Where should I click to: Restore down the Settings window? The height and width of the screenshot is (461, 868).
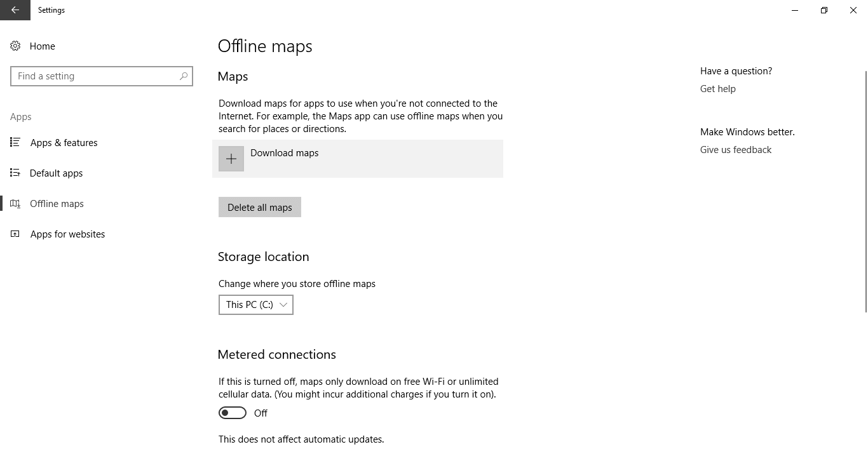point(824,10)
